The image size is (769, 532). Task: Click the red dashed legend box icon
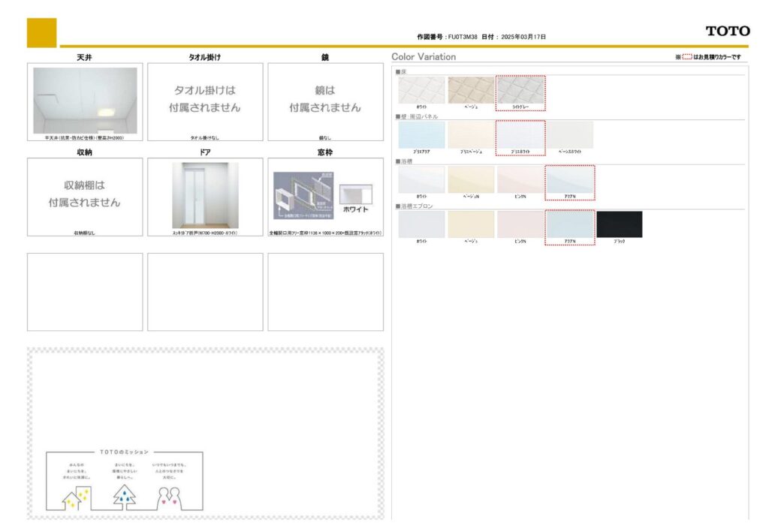686,57
